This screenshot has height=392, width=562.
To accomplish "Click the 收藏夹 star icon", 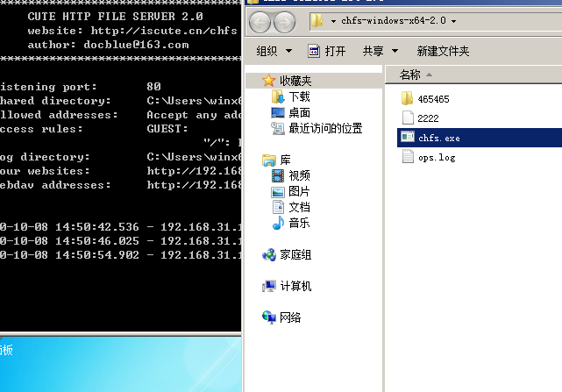I will (269, 81).
